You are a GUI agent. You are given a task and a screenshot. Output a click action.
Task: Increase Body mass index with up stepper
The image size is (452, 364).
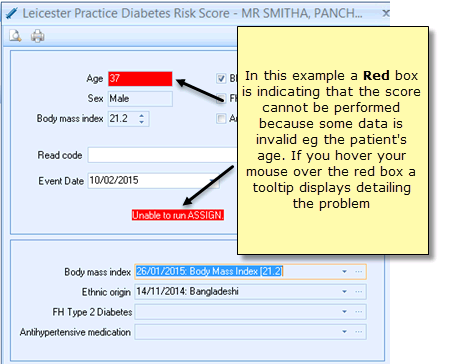(x=142, y=116)
